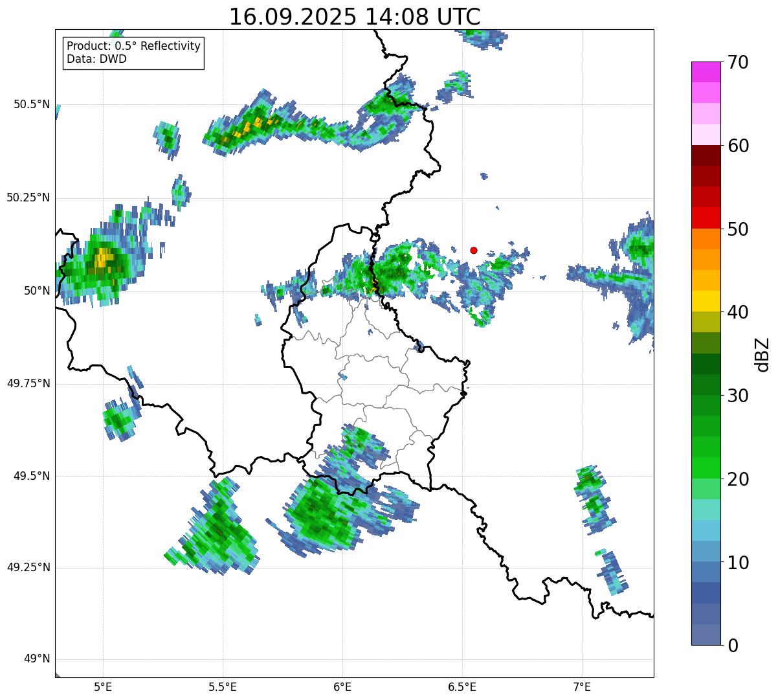Viewport: 778px width, 700px height.
Task: Click the 0 label at the colorbar bottom
Action: (x=733, y=646)
